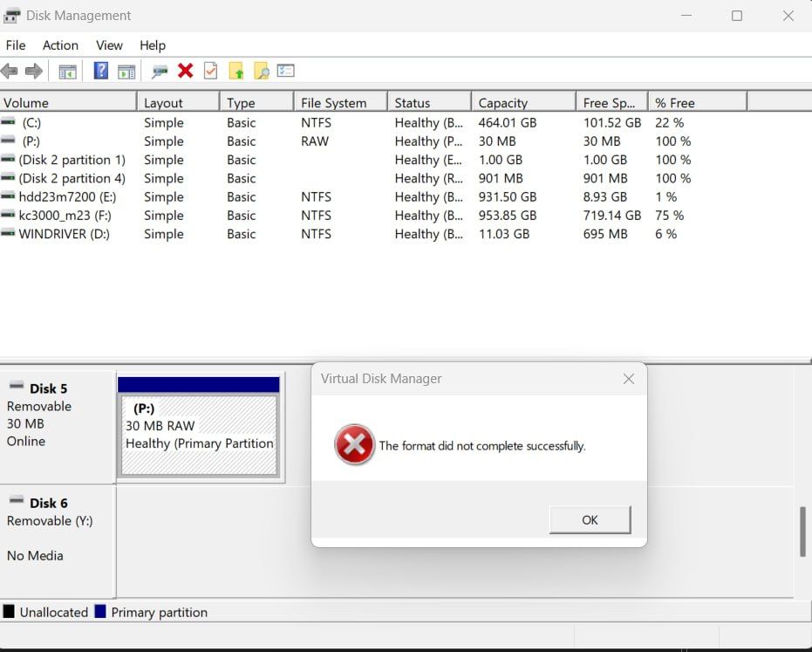Toggle the Show/Hide Console Tree toolbar icon
Screen dimensions: 812x652
67,71
